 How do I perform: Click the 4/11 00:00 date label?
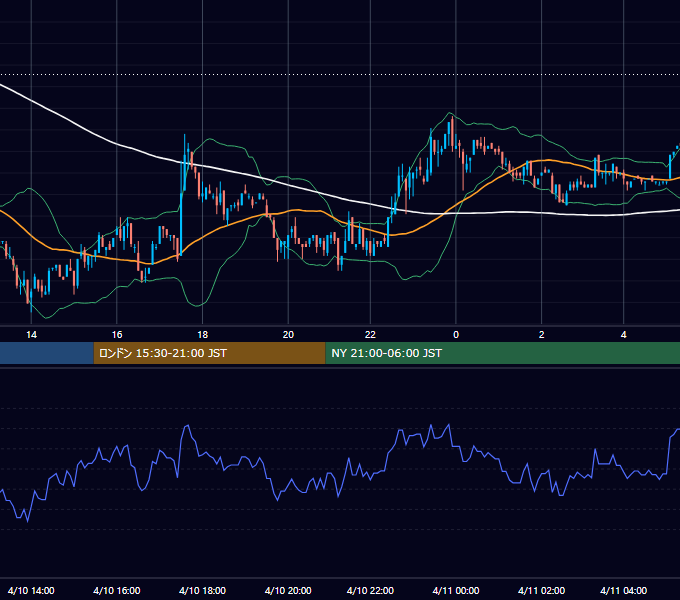click(456, 590)
